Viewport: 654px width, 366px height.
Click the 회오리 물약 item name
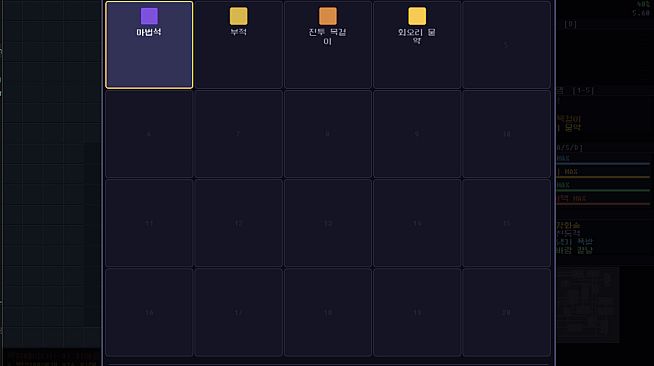point(417,37)
